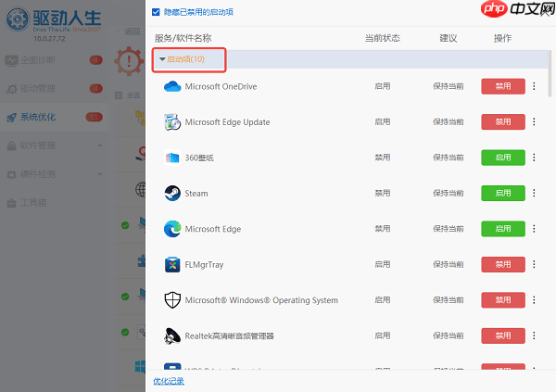
Task: Click the 当前状态 column header
Action: click(x=382, y=38)
